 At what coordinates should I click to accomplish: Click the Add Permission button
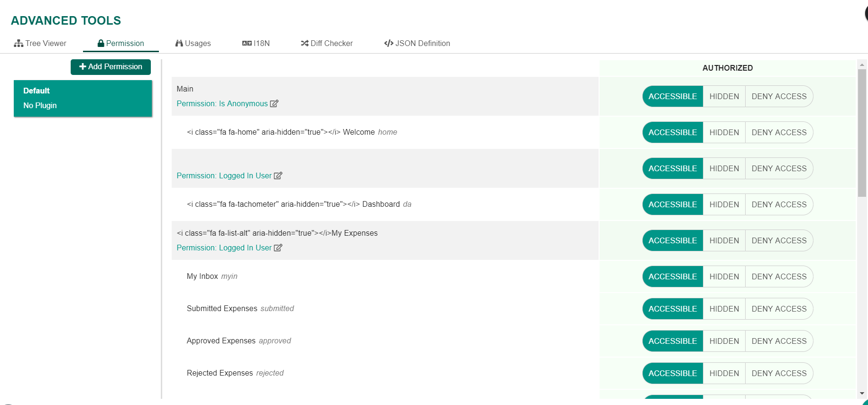111,67
